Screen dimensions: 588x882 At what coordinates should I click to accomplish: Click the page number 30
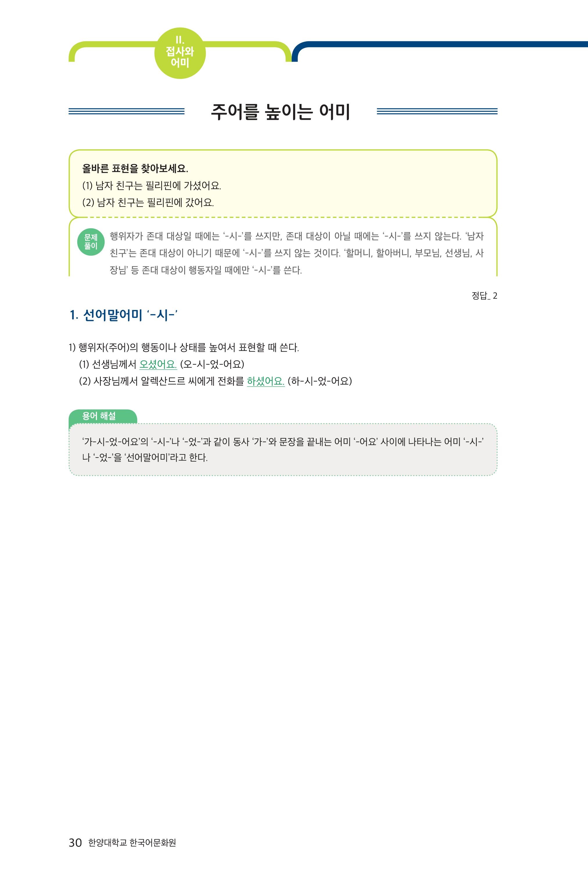pyautogui.click(x=75, y=842)
